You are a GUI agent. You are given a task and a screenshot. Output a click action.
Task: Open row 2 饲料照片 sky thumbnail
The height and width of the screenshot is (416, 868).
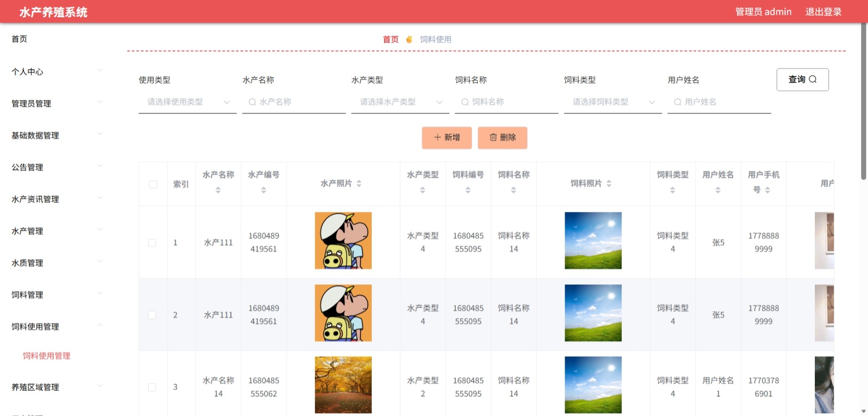[593, 313]
